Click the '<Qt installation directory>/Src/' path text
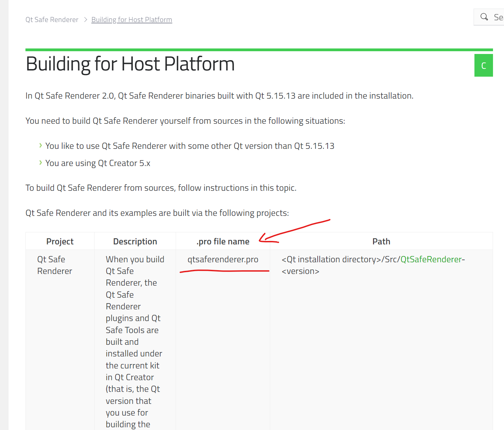This screenshot has height=430, width=504. point(341,259)
